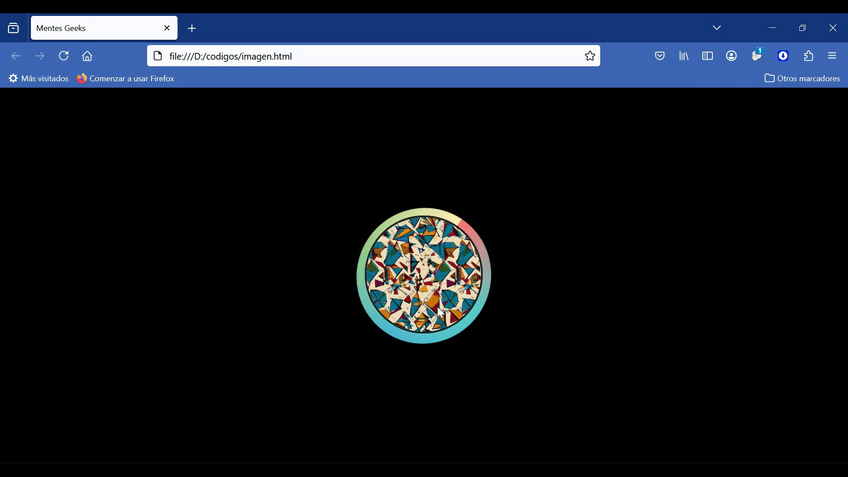Open the Firefox account menu
848x477 pixels.
tap(731, 56)
